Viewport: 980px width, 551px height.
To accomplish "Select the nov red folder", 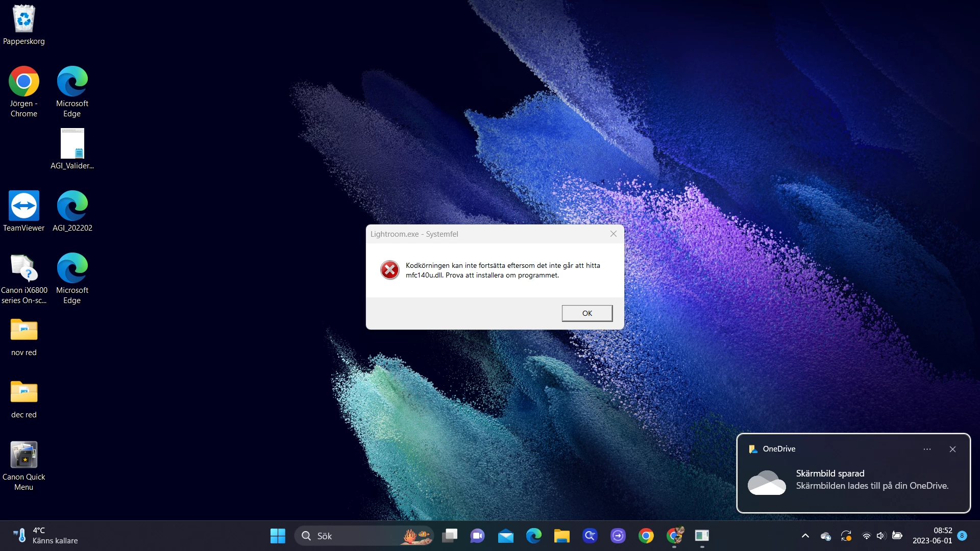I will tap(23, 331).
